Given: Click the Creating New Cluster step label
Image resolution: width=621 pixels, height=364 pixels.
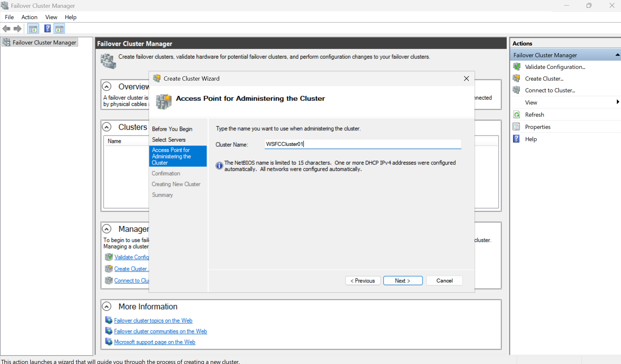Looking at the screenshot, I should 176,184.
